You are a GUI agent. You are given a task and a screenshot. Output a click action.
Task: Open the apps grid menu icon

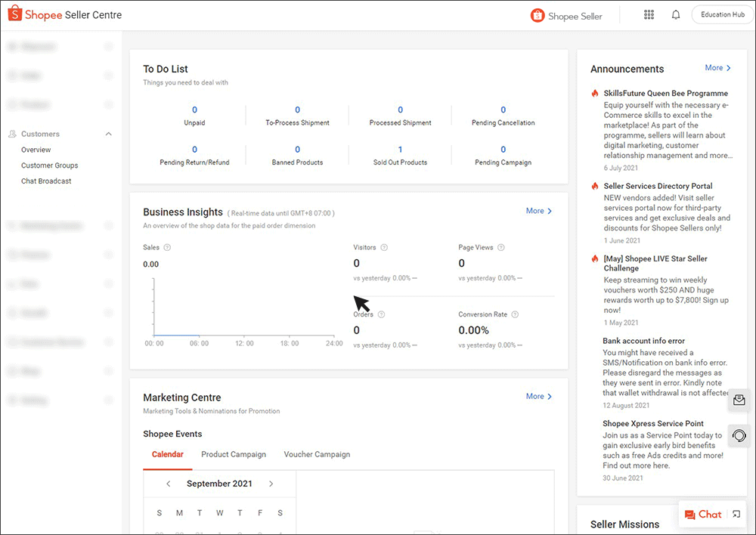[x=649, y=15]
